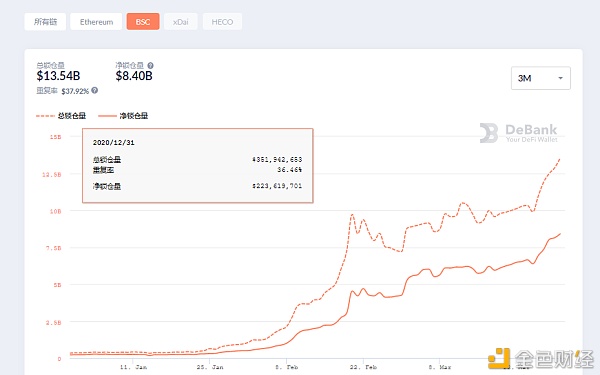600x375 pixels.
Task: Click the $8.40B net locked value
Action: click(x=134, y=76)
